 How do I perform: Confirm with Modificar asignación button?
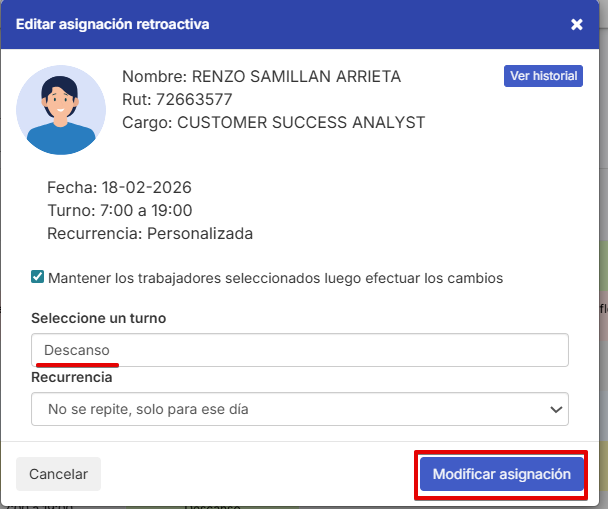501,474
